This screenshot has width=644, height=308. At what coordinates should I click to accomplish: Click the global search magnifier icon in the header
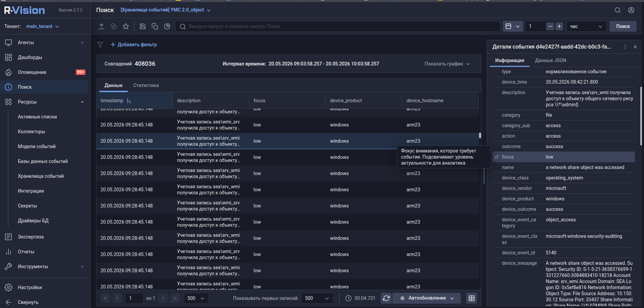pos(618,10)
